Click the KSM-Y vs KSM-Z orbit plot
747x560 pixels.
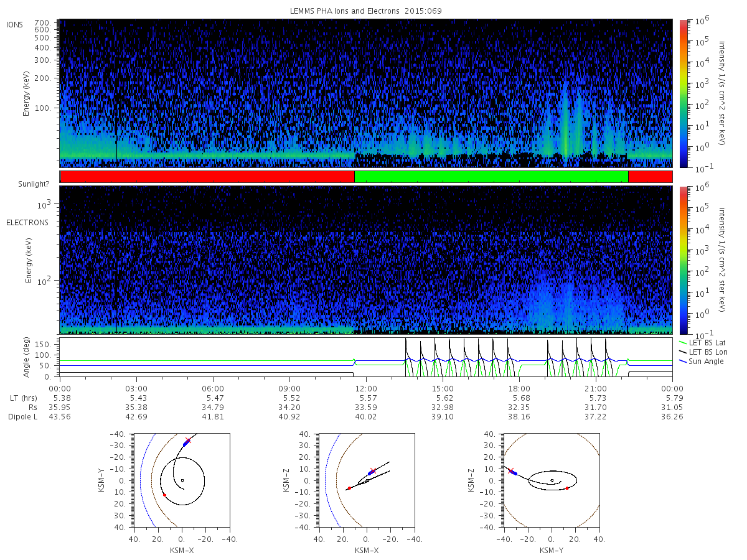[552, 480]
